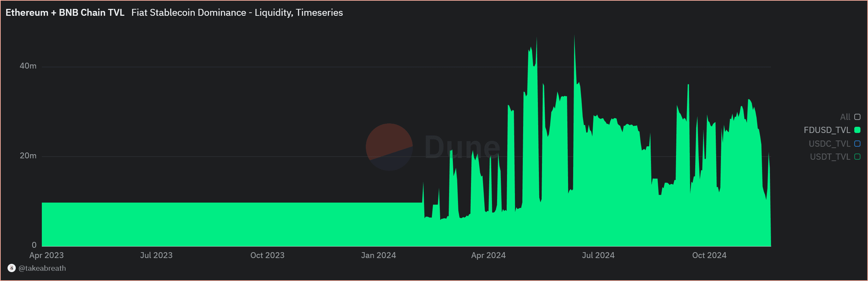The width and height of the screenshot is (868, 281).
Task: Click the Jul 2024 x-axis label
Action: click(598, 255)
